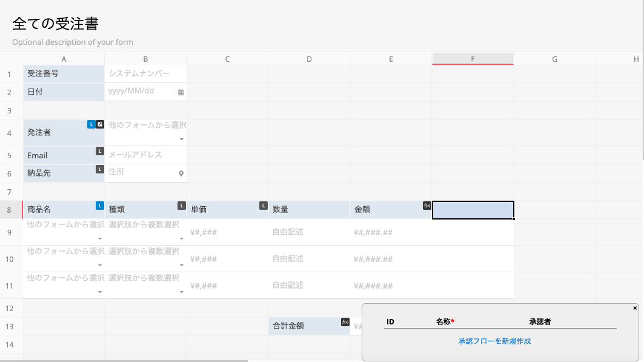Viewport: 644px width, 362px height.
Task: Click the blue L badge on 発注者 cell
Action: point(91,124)
